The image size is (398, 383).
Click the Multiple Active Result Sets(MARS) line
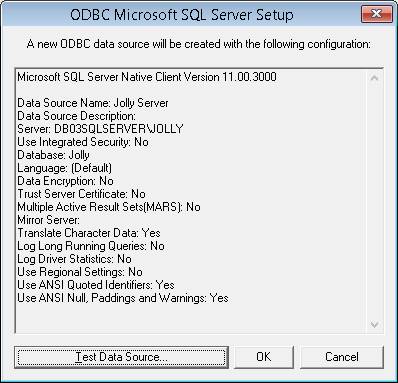pyautogui.click(x=109, y=207)
